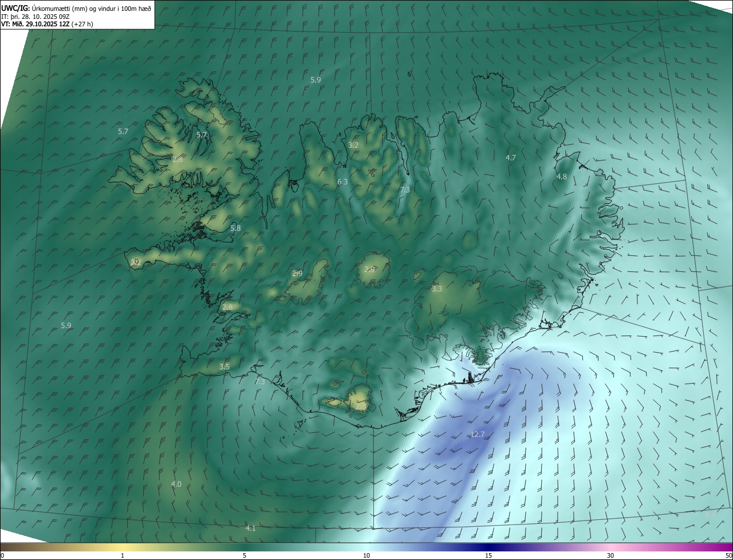Click the 4.7 value on the map

511,157
